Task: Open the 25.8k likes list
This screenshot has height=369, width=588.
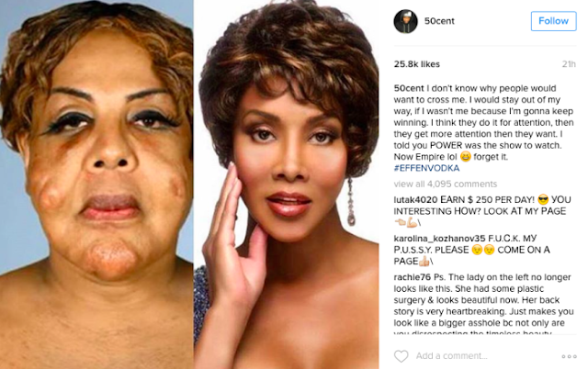Action: click(x=416, y=64)
